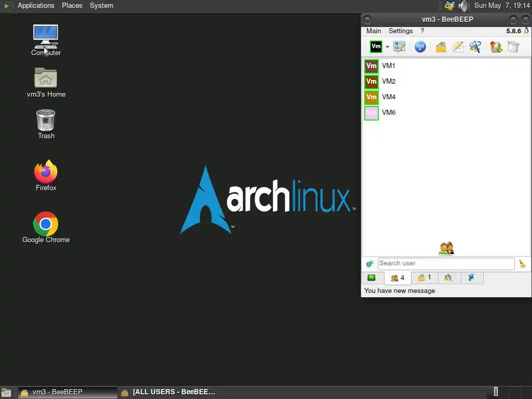
Task: Open the Settings menu in BeeBEEP
Action: [401, 31]
